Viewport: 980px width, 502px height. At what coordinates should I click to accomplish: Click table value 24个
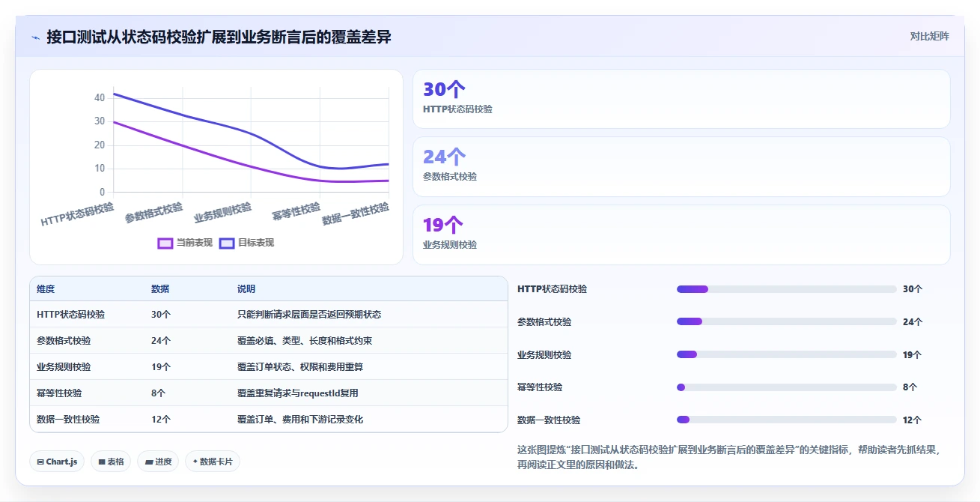point(161,341)
